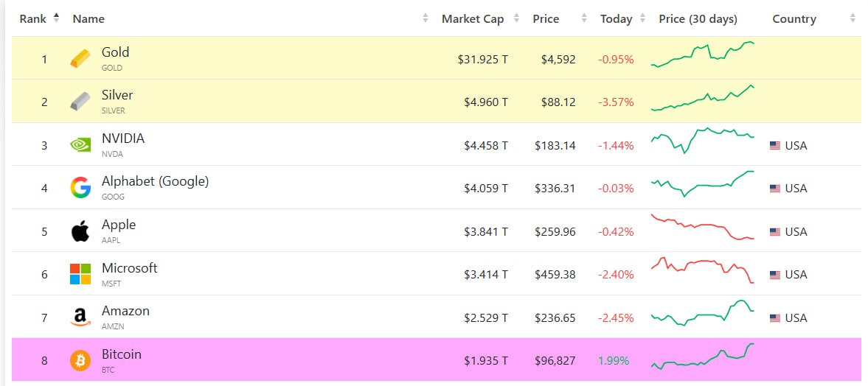This screenshot has width=868, height=386.
Task: Sort by Price column arrows
Action: click(x=584, y=18)
